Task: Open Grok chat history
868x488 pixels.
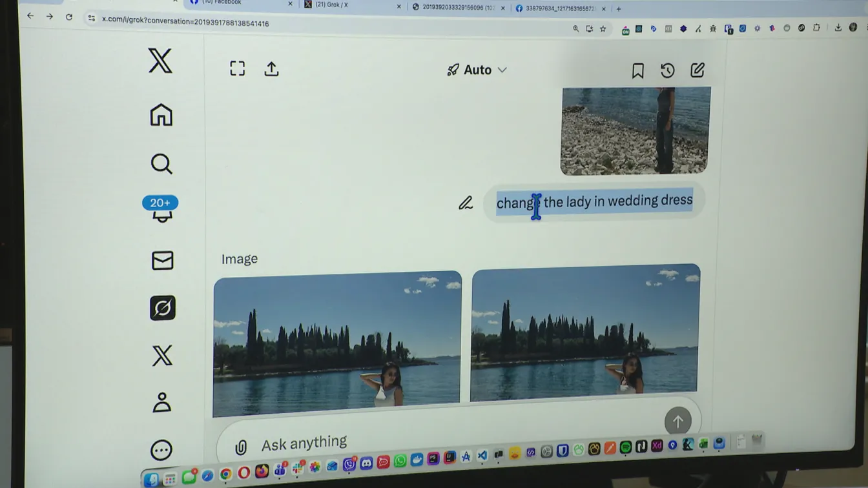Action: [x=668, y=70]
